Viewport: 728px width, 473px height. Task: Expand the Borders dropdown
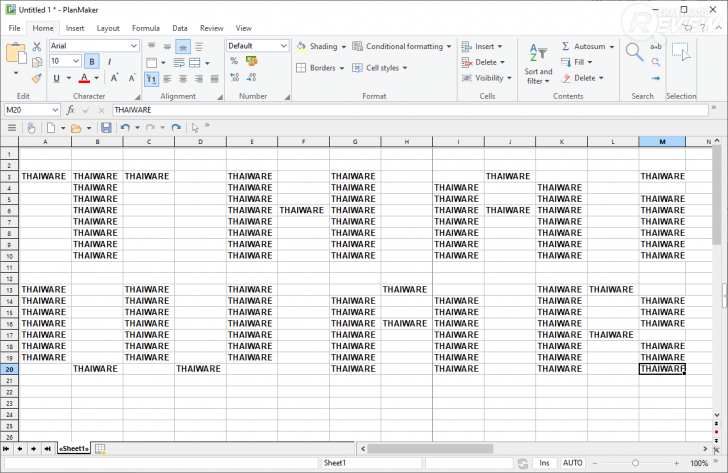tap(342, 68)
